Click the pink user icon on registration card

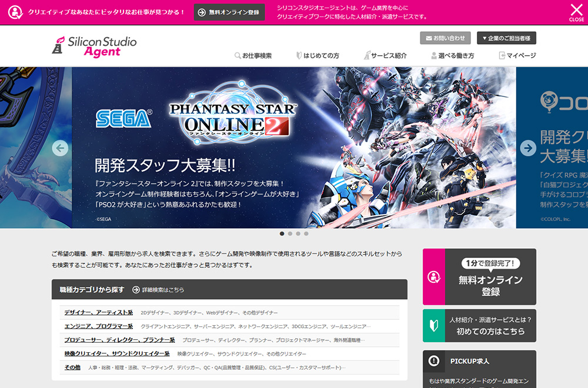point(434,277)
